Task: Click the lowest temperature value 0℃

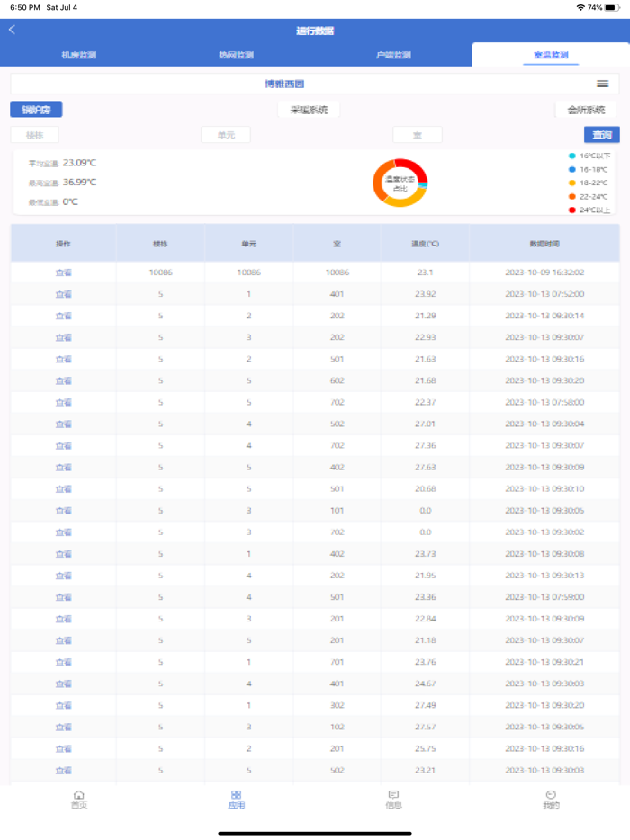Action: coord(70,202)
